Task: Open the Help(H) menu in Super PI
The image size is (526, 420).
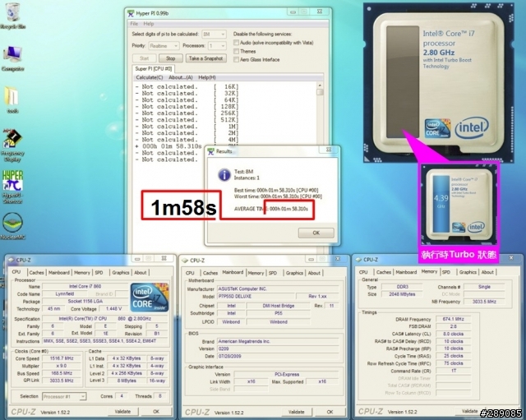Action: (x=207, y=77)
